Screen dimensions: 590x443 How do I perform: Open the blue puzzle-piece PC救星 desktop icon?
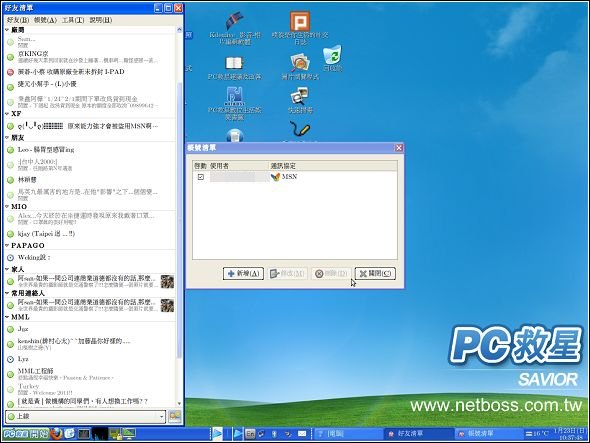click(234, 103)
